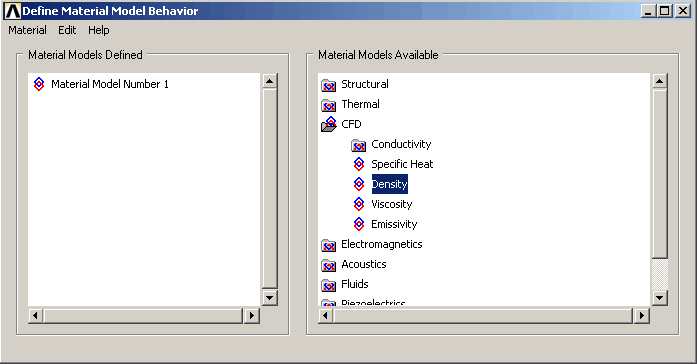Screen dimensions: 697x364
Task: Minimize the Define Material Model Behavior window
Action: tap(648, 11)
